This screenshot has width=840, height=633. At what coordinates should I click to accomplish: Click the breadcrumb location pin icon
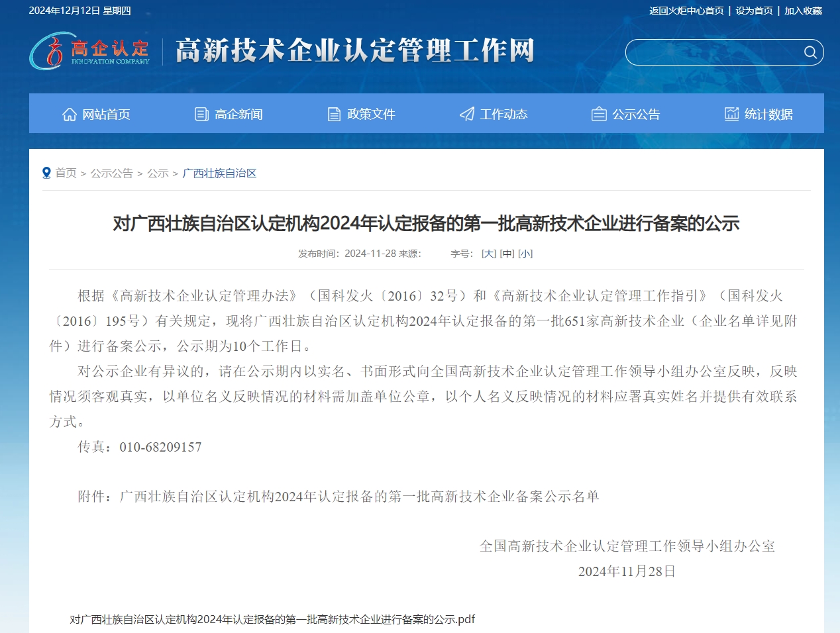[x=46, y=173]
